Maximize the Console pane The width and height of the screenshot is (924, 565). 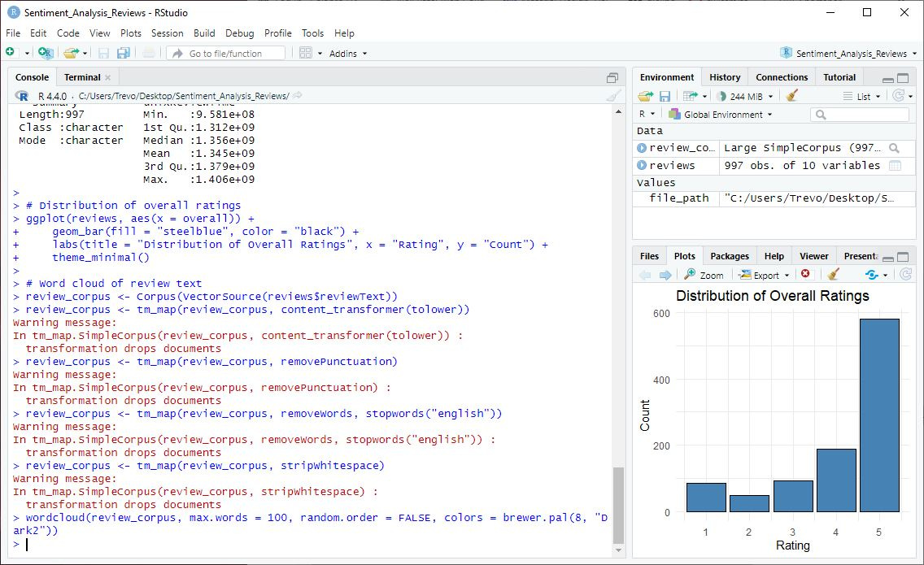click(612, 77)
